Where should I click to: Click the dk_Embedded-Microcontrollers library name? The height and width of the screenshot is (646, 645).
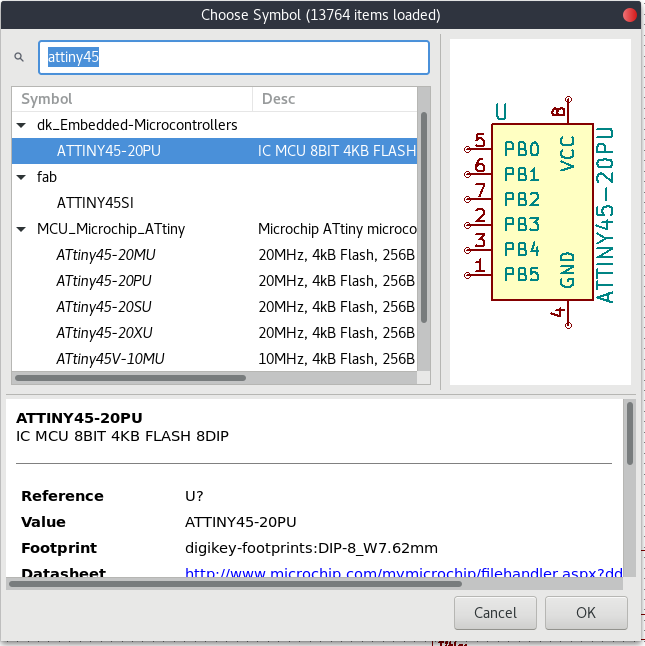[x=137, y=125]
